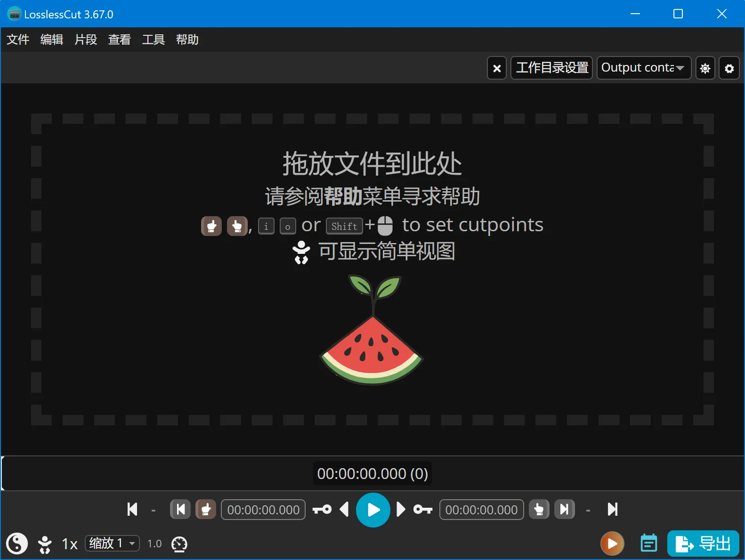The width and height of the screenshot is (745, 560).
Task: Toggle the light/dark theme sun icon
Action: (705, 68)
